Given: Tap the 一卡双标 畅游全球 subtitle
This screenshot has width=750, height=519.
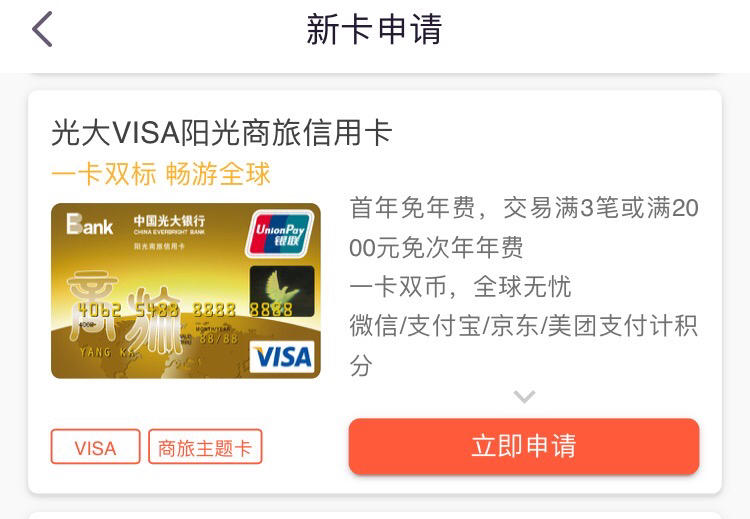Looking at the screenshot, I should click(x=161, y=174).
